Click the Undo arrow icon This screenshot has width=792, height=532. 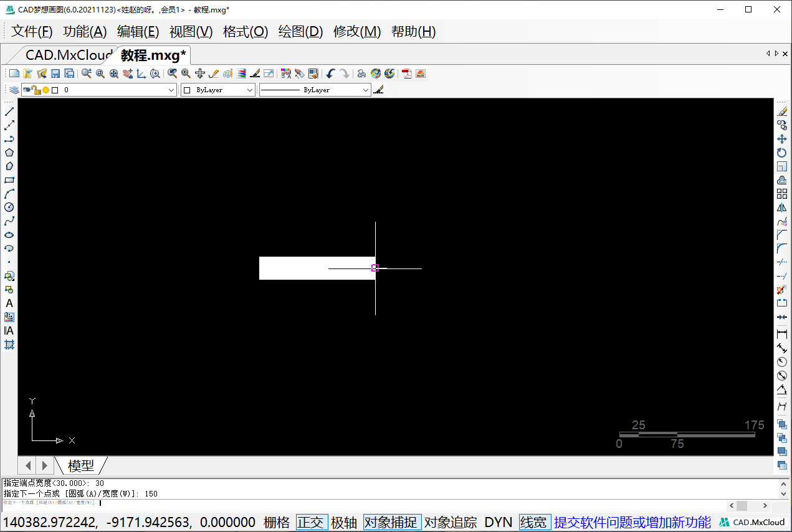click(x=330, y=74)
